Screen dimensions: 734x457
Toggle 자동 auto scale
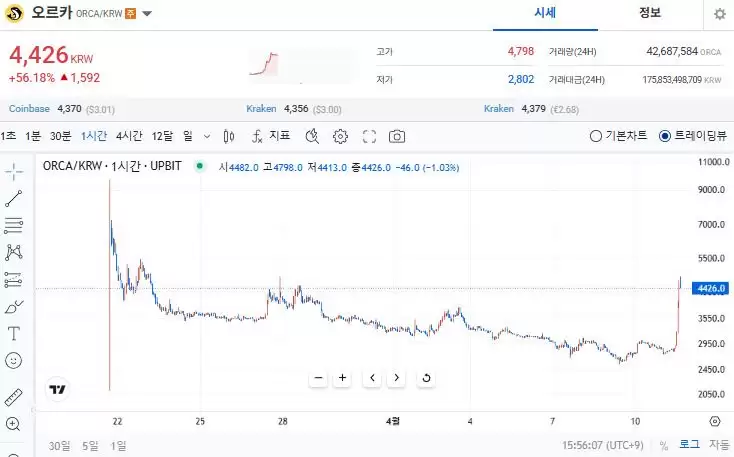(x=719, y=444)
